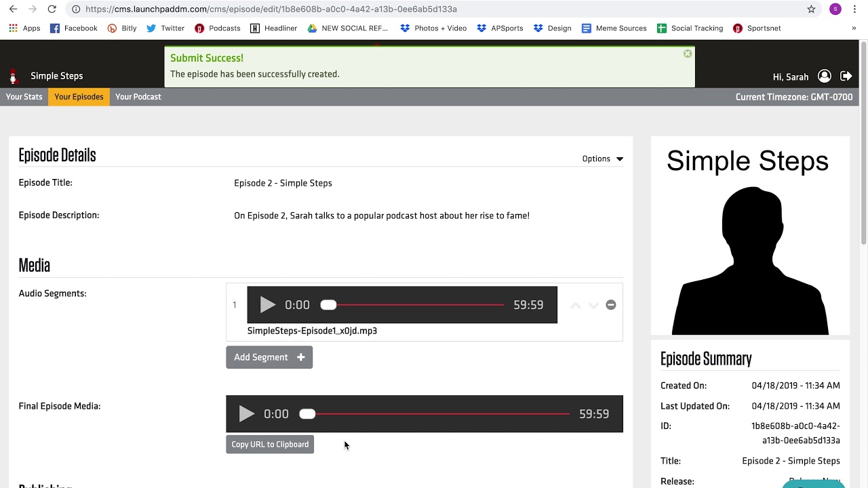The width and height of the screenshot is (868, 488).
Task: Show more bookmarks with double chevron
Action: click(854, 28)
